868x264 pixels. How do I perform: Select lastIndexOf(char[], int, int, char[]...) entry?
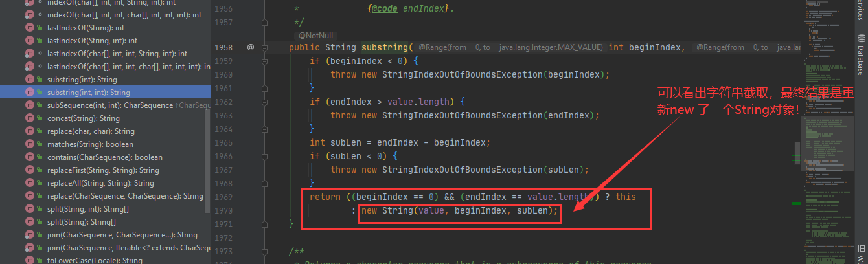pos(105,67)
